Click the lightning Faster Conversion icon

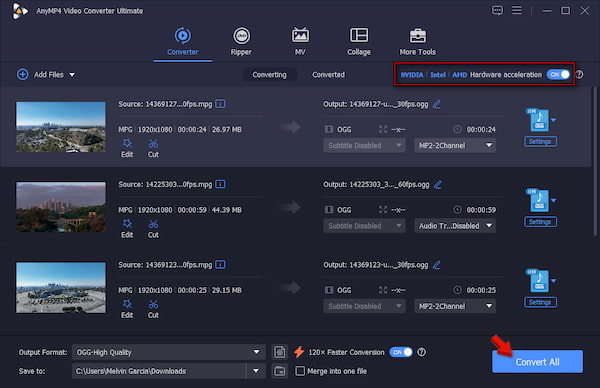tap(299, 352)
